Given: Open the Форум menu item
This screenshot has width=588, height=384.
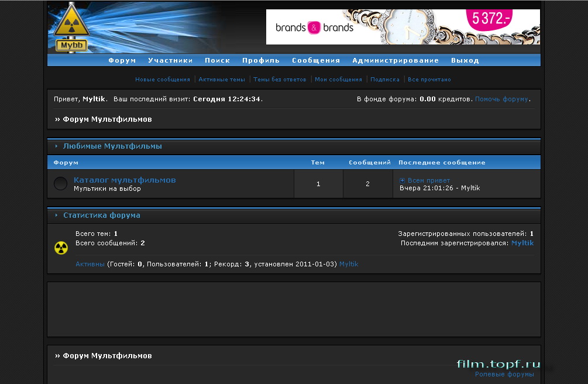Looking at the screenshot, I should pyautogui.click(x=122, y=60).
